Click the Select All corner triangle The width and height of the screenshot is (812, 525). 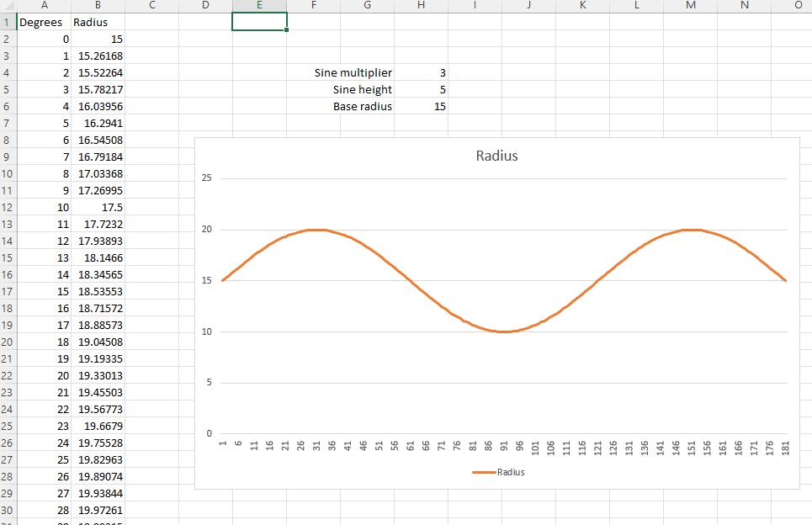(x=8, y=6)
